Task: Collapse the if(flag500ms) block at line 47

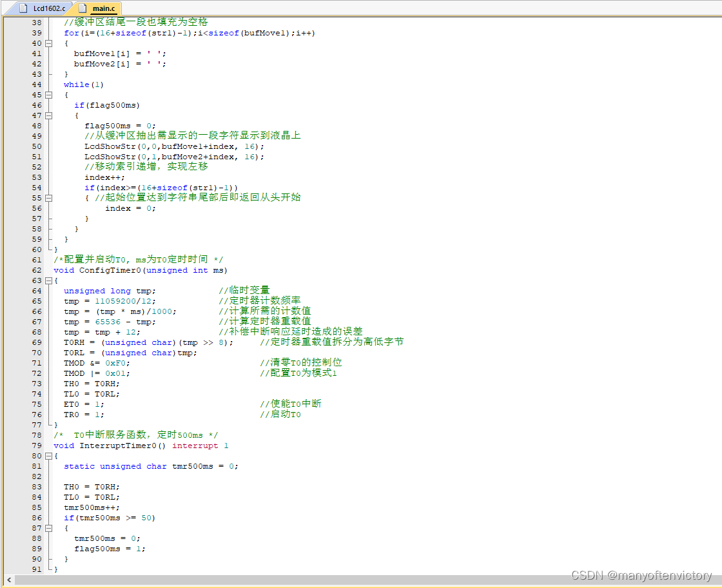Action: pos(49,115)
